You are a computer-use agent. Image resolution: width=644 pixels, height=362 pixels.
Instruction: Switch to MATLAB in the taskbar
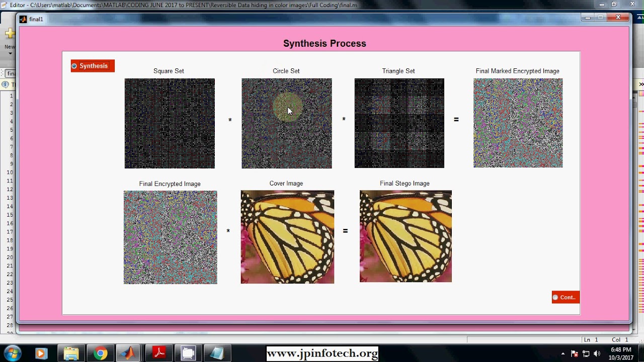[x=129, y=353]
